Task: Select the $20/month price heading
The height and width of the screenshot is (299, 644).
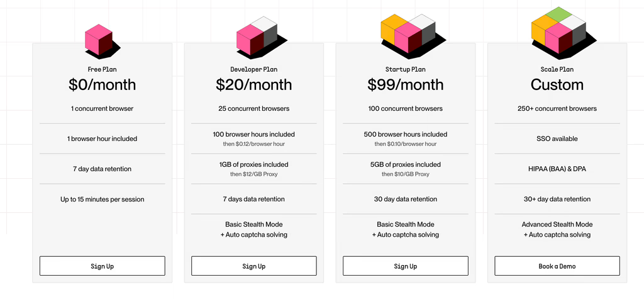Action: [254, 85]
